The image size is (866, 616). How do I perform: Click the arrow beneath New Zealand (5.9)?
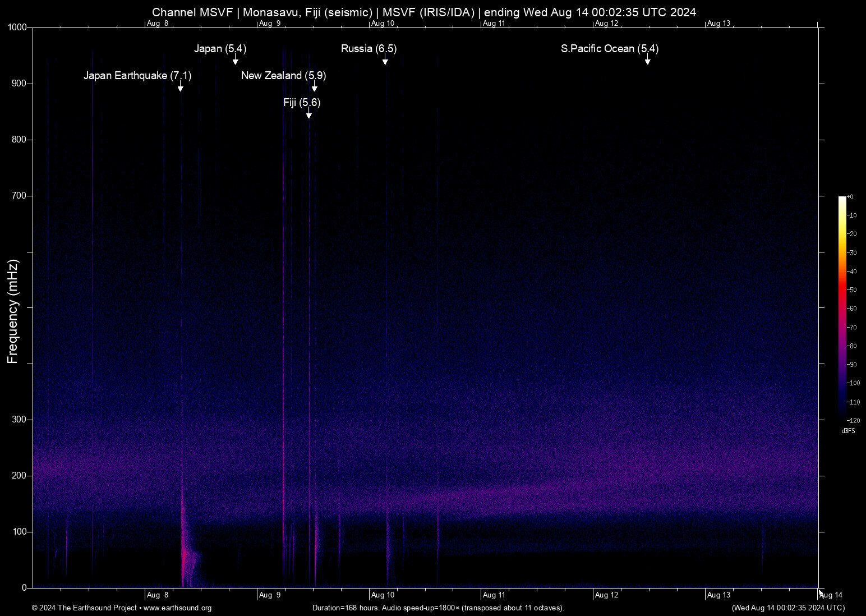click(x=315, y=87)
